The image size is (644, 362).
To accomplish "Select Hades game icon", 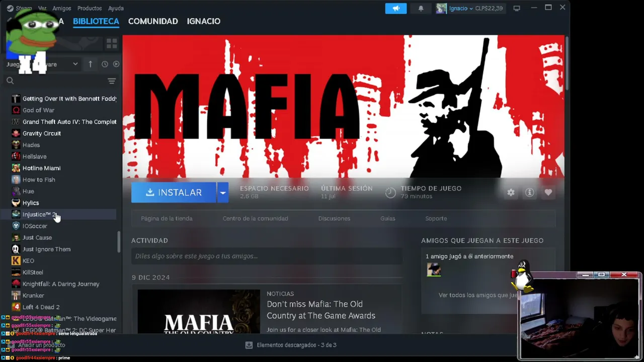I will point(16,145).
